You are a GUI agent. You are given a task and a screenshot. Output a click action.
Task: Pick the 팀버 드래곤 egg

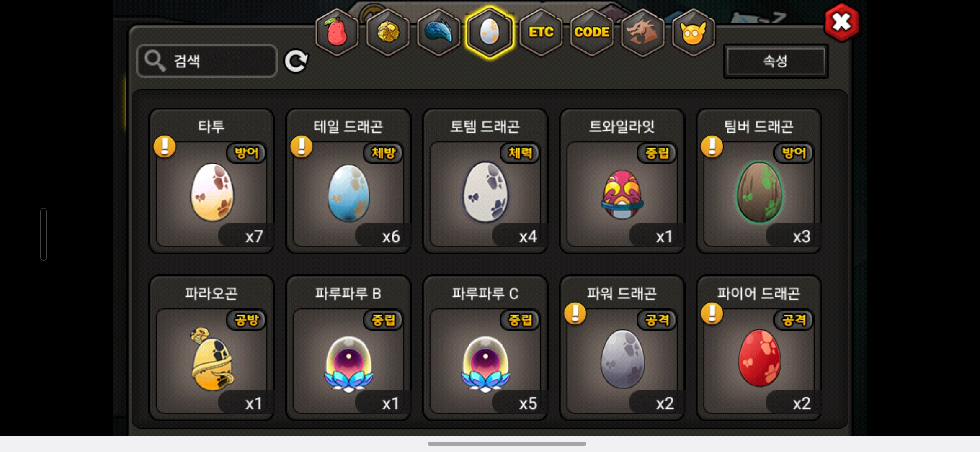point(759,181)
